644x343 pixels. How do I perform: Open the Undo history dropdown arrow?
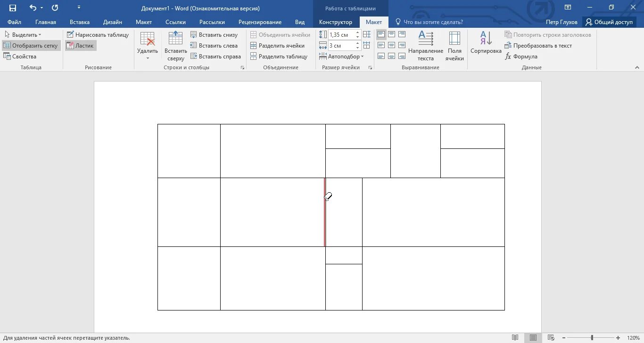tap(41, 8)
